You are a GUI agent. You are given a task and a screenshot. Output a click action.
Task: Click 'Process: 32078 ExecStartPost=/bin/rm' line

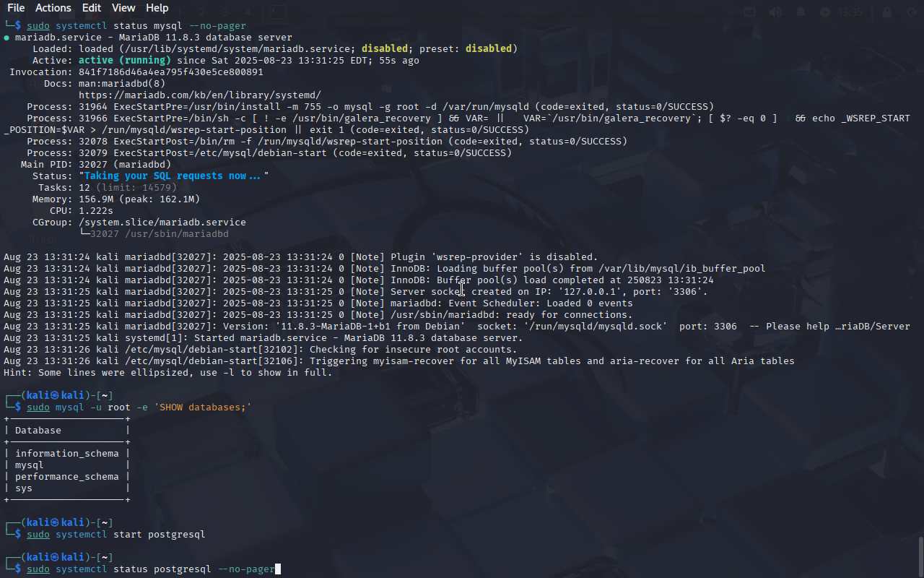(x=327, y=142)
